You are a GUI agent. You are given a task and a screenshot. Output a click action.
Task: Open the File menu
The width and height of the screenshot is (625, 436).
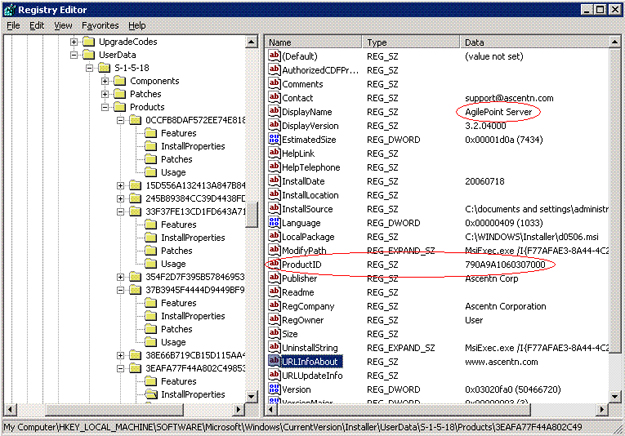click(12, 25)
